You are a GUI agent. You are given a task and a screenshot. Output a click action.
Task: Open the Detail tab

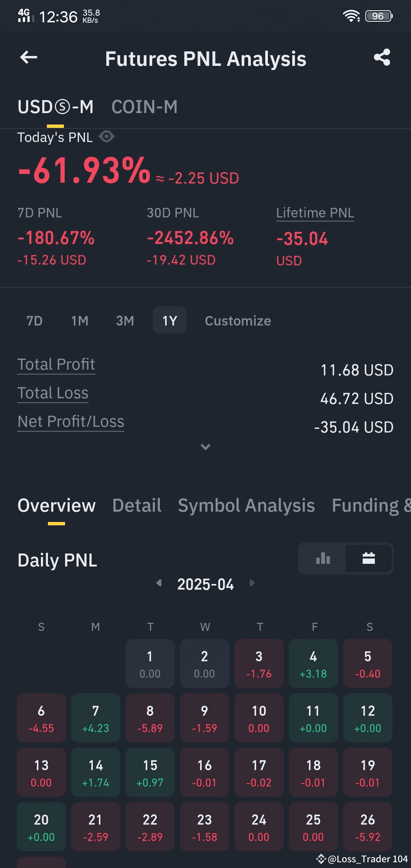137,506
